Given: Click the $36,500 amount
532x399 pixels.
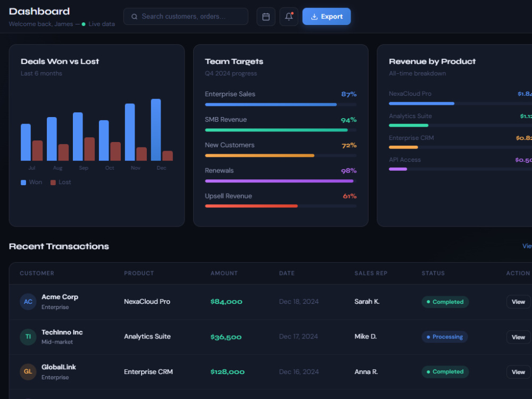Looking at the screenshot, I should 226,337.
